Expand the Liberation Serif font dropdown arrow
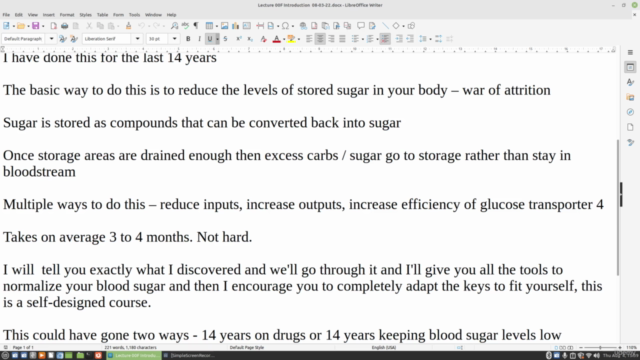640x360 pixels. [138, 39]
